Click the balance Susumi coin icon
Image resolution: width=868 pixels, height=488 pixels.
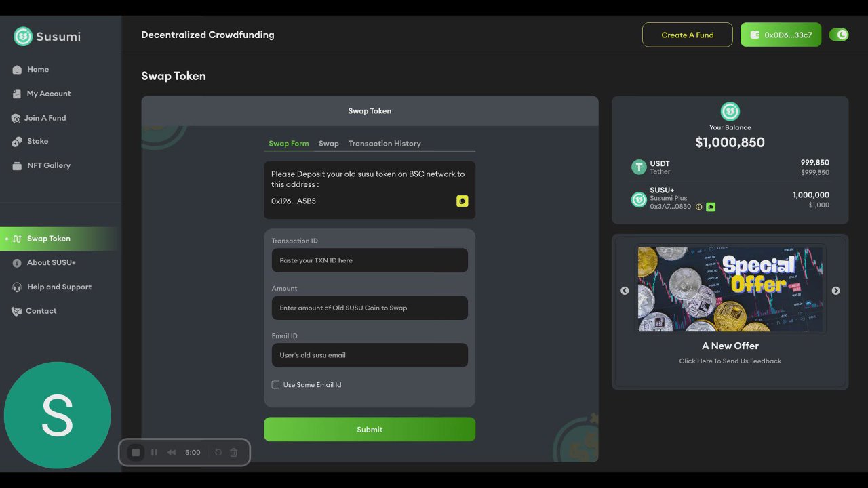coord(730,112)
